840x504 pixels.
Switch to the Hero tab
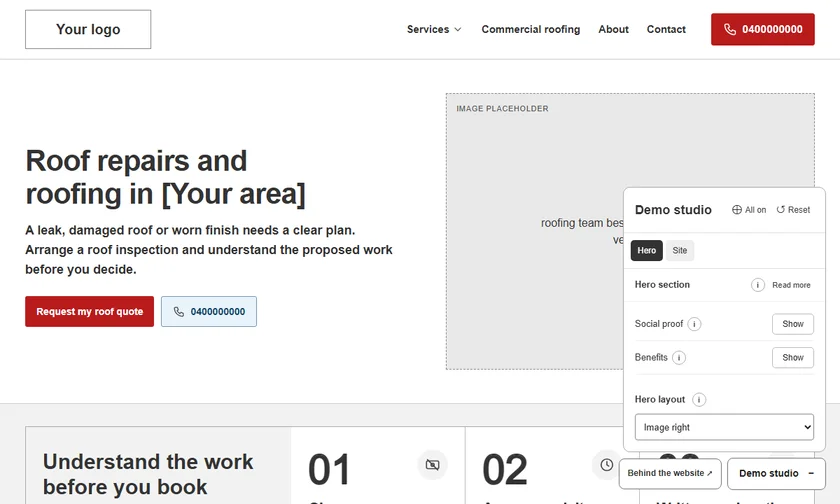pos(647,251)
